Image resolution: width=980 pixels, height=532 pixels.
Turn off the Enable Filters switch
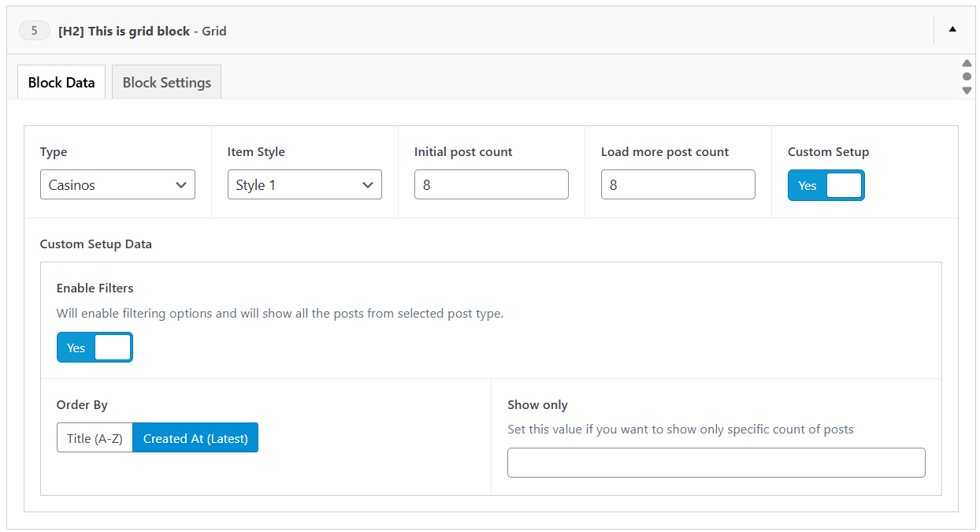95,348
